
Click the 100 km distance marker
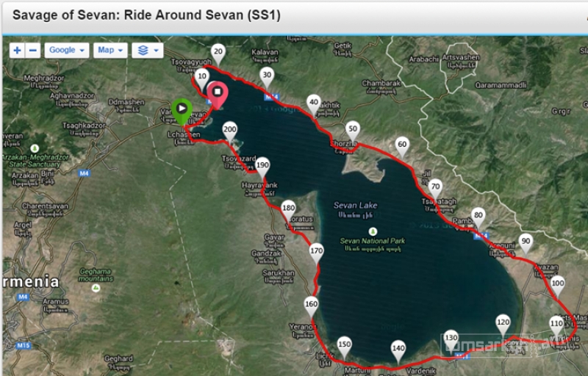[x=558, y=283]
